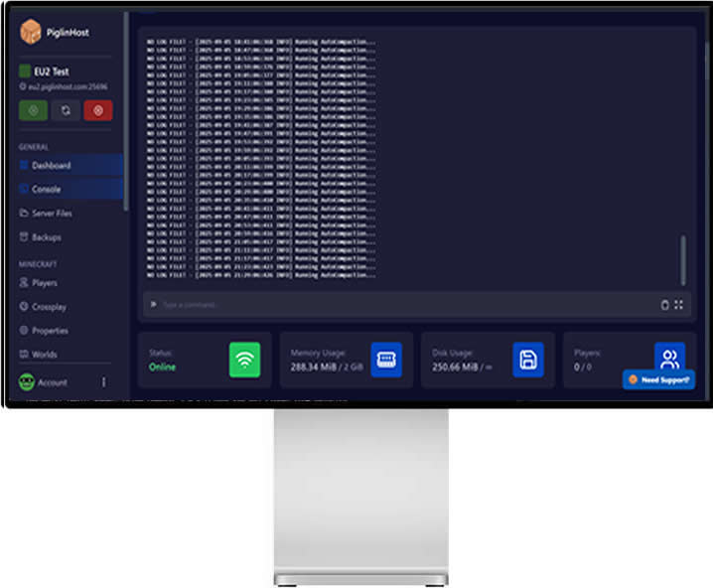This screenshot has width=713, height=588.
Task: Click the green EU2 Test server icon
Action: pos(25,72)
